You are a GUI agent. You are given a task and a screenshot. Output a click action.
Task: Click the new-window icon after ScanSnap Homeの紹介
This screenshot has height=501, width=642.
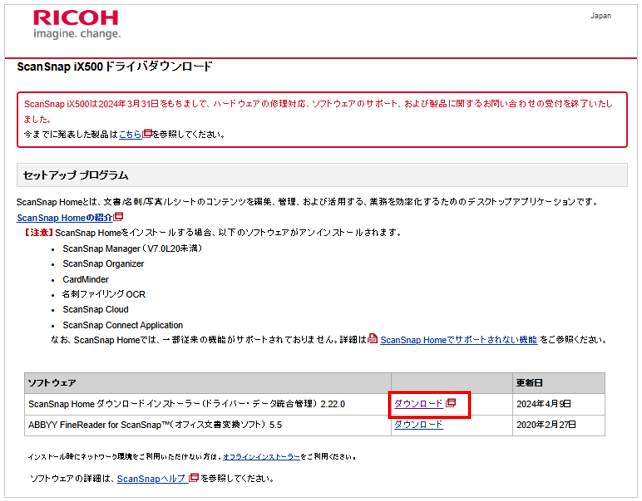(118, 216)
